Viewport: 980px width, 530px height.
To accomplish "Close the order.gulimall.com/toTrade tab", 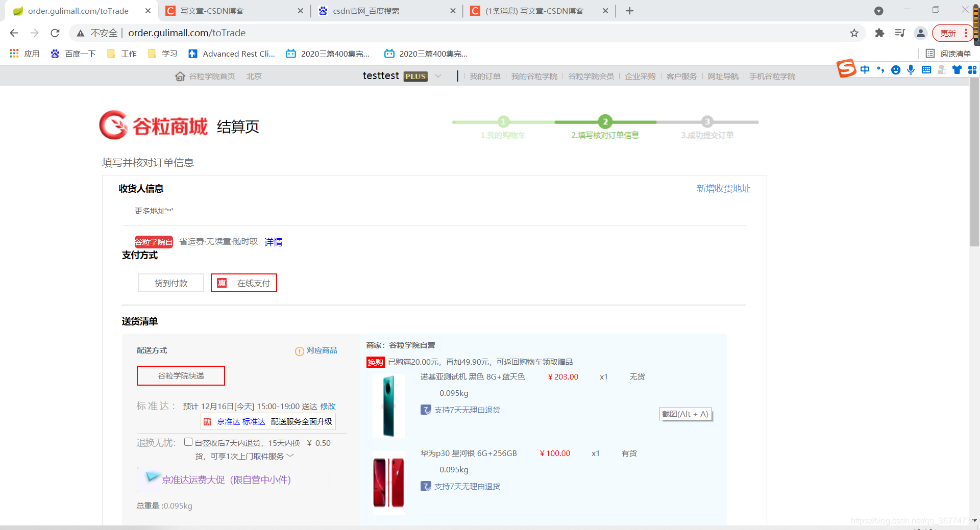I will click(x=148, y=11).
